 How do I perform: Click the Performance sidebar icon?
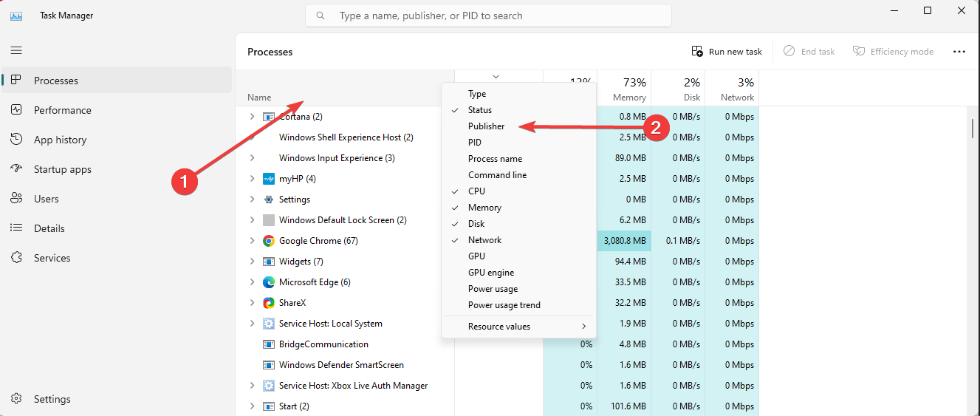click(16, 109)
